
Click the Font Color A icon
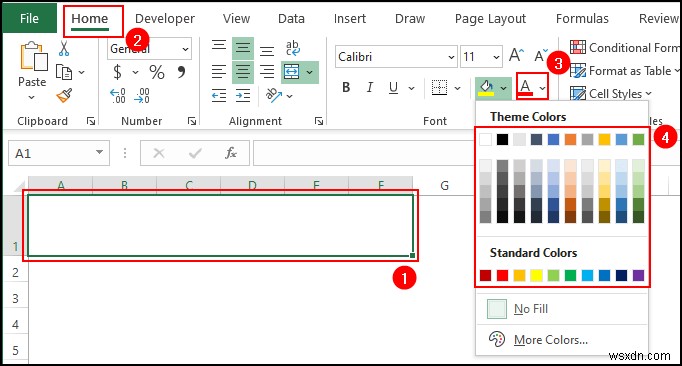pyautogui.click(x=526, y=87)
